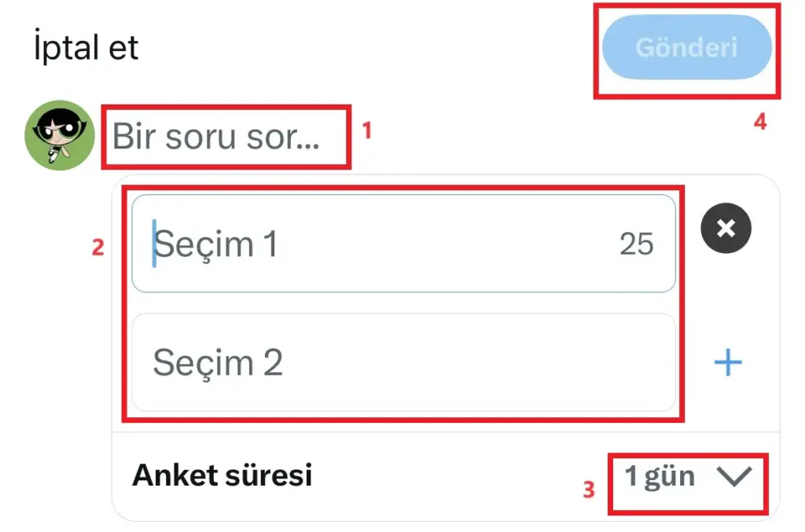Click the blue text caret in Seçim 1

pyautogui.click(x=154, y=243)
